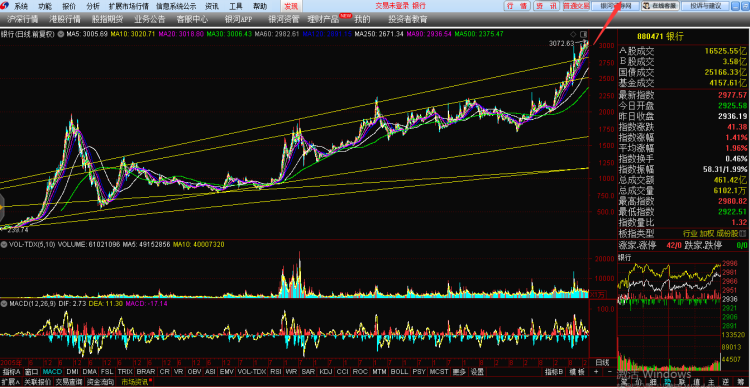Open the 日线 period selector

602,362
